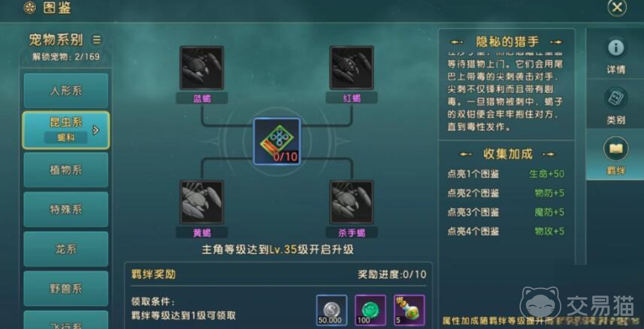Click the central bond knot 0/10 icon

click(x=277, y=142)
